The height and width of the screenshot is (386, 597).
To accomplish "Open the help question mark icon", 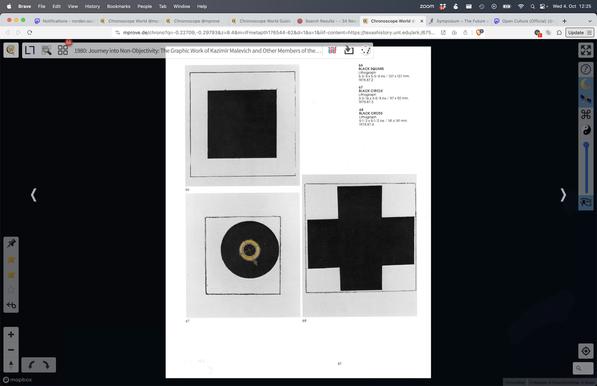I will pos(586,69).
